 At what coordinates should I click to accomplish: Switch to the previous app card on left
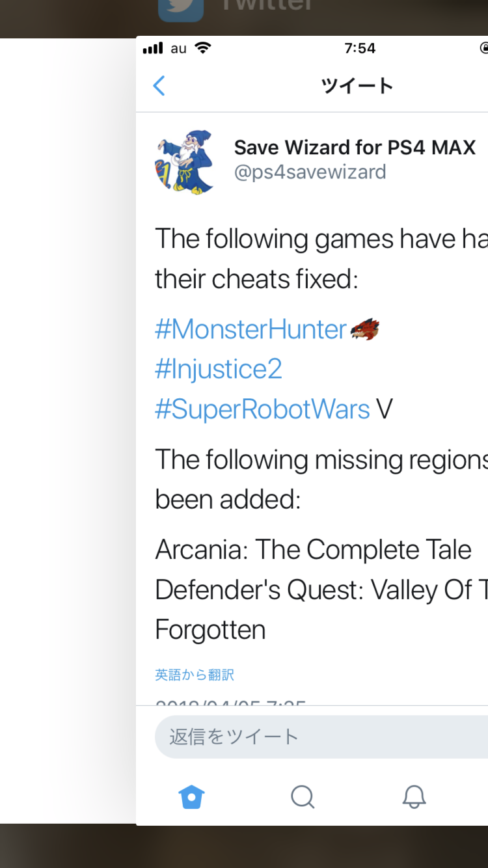click(65, 429)
